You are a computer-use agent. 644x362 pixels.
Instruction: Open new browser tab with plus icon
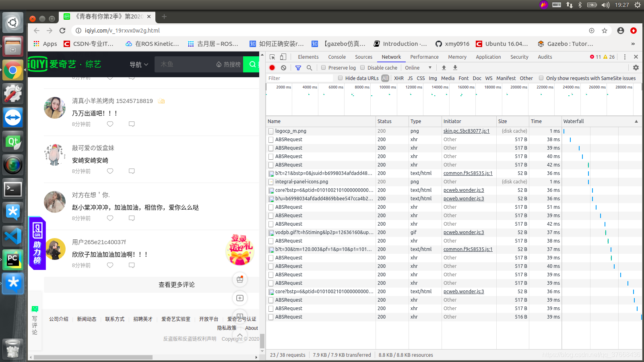tap(164, 16)
